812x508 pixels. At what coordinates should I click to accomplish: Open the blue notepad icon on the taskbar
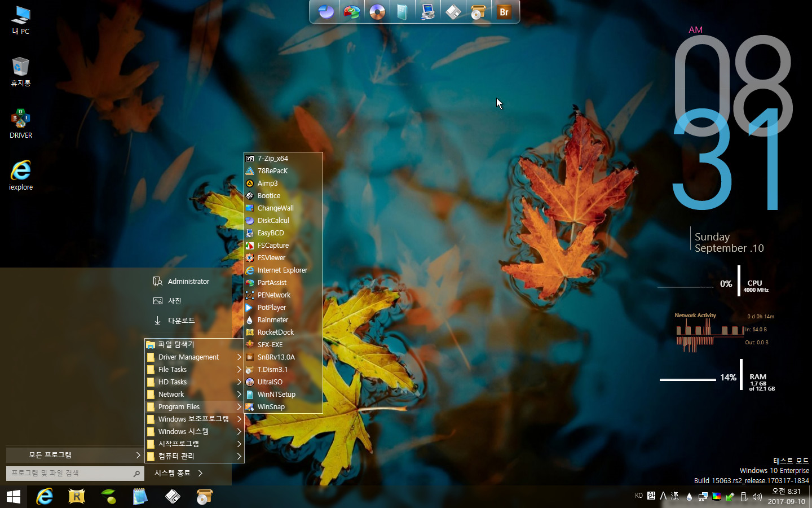point(140,497)
